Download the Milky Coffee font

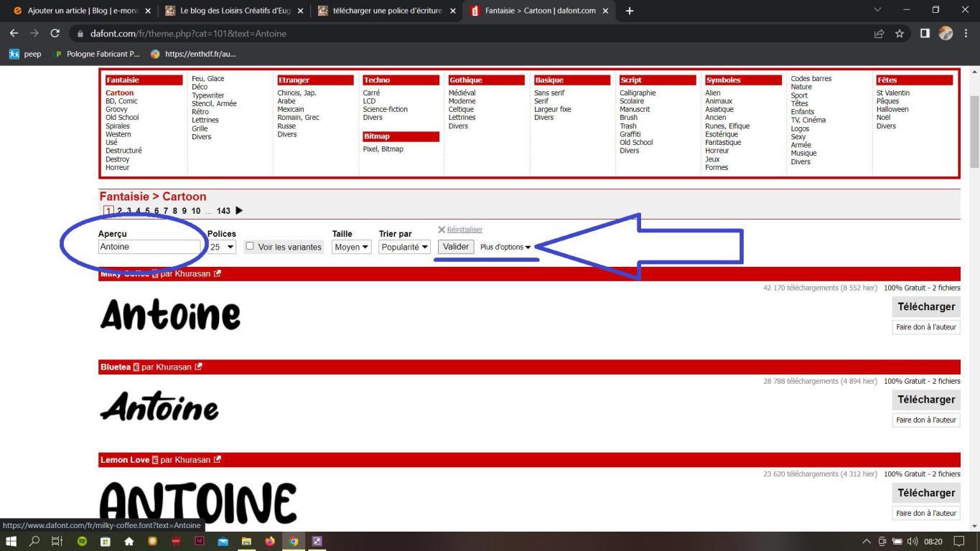(926, 307)
